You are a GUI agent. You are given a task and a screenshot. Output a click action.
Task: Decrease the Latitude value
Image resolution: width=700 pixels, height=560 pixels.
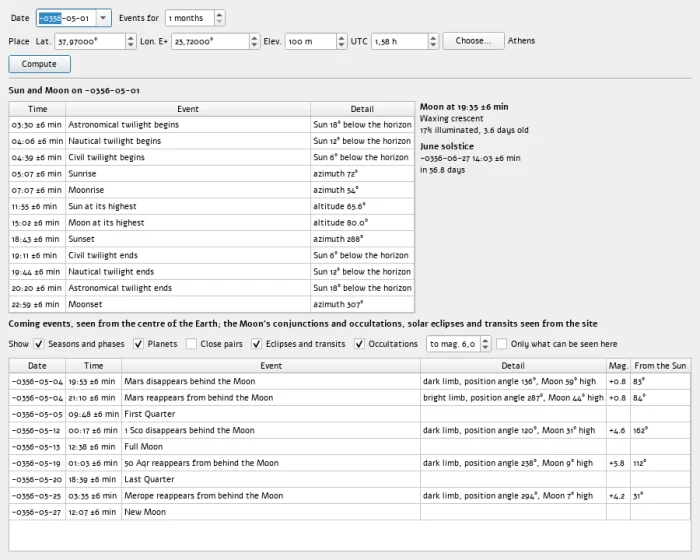pyautogui.click(x=130, y=45)
